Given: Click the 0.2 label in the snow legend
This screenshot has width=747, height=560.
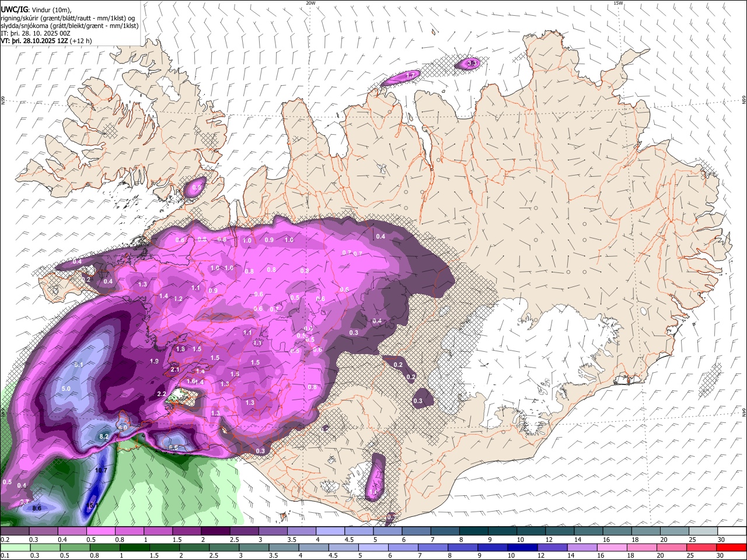Looking at the screenshot, I should [5, 538].
